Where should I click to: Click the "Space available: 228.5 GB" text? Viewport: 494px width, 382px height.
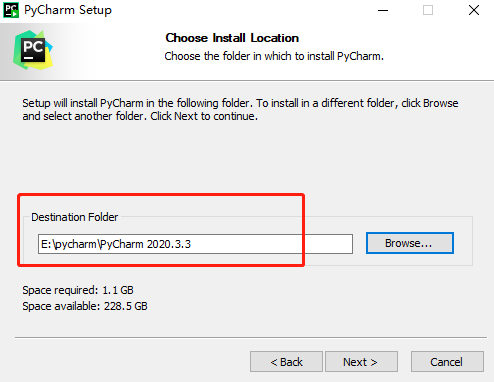[85, 306]
